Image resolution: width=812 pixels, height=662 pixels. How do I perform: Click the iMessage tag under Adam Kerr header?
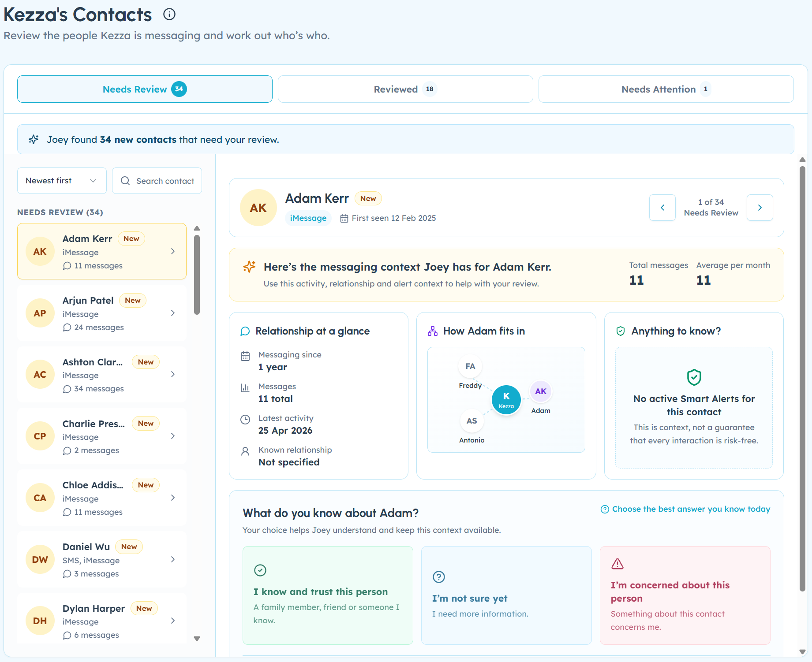308,218
